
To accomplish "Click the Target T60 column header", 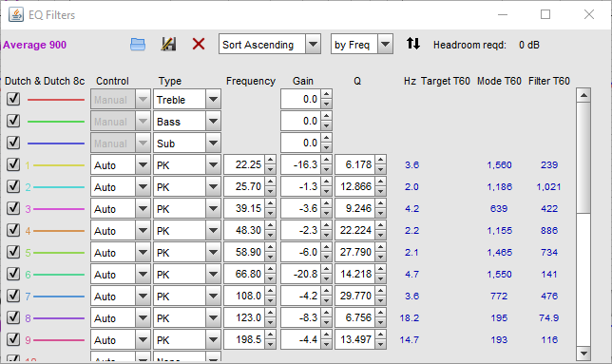I will pyautogui.click(x=446, y=81).
